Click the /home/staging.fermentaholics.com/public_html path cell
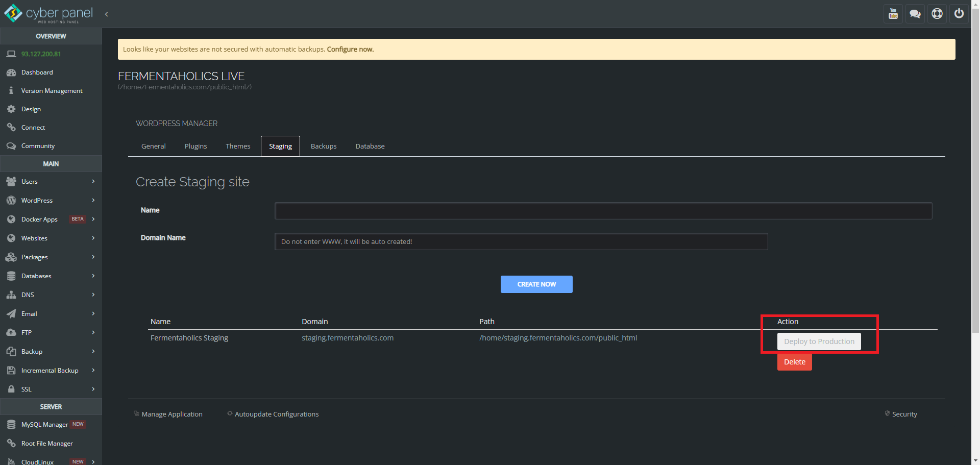 [558, 338]
